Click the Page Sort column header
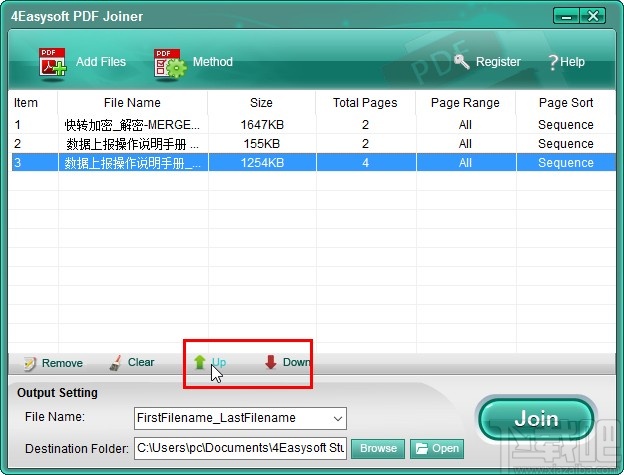This screenshot has width=624, height=475. tap(566, 103)
